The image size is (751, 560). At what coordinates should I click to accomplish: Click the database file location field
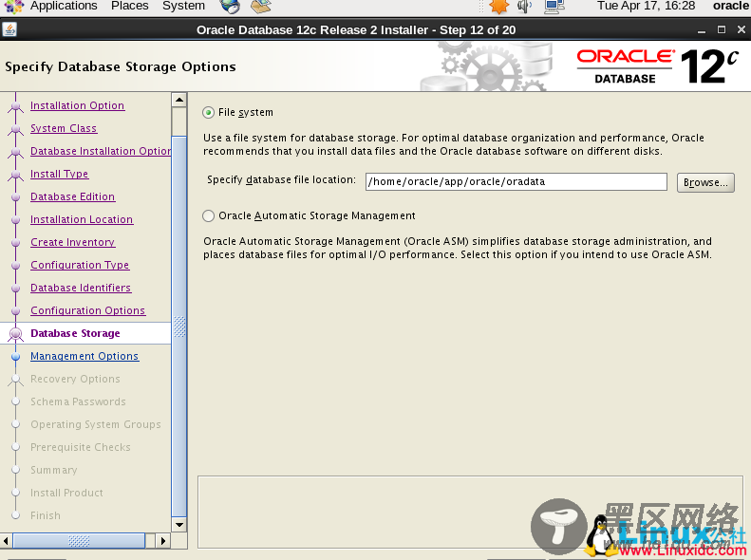516,182
